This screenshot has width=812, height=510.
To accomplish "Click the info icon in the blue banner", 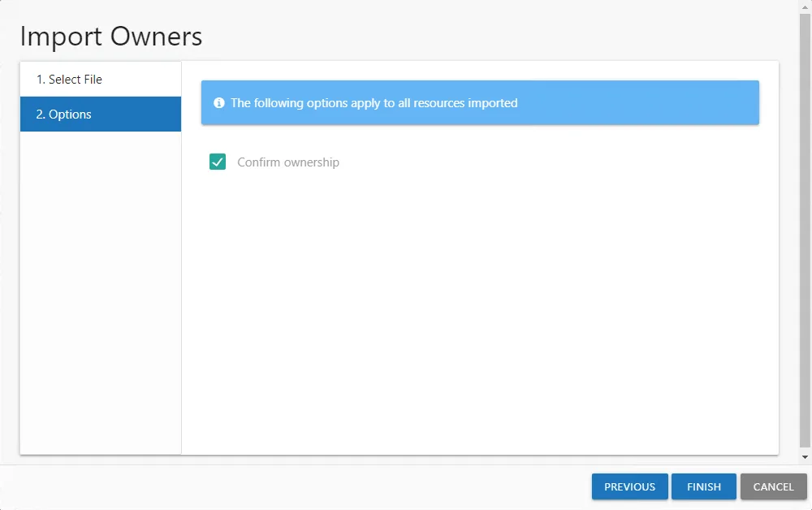I will pos(219,102).
